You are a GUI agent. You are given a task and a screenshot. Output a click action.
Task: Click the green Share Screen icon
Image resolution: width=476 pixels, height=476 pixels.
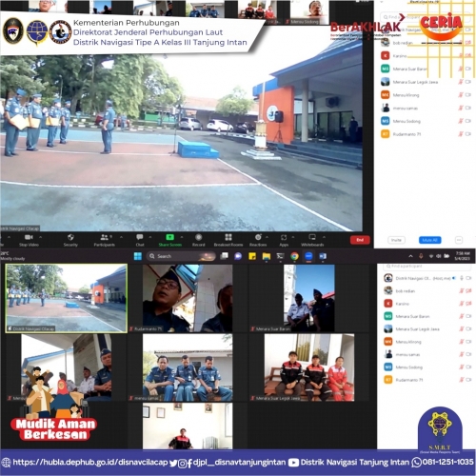tap(169, 237)
